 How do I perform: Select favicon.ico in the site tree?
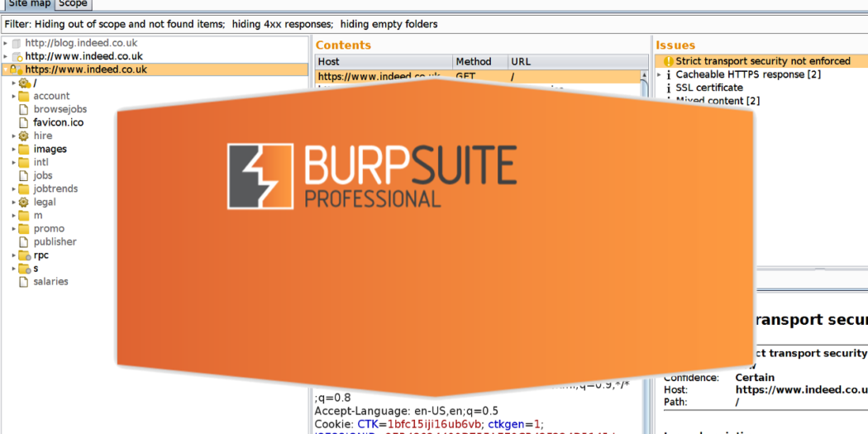pyautogui.click(x=59, y=122)
